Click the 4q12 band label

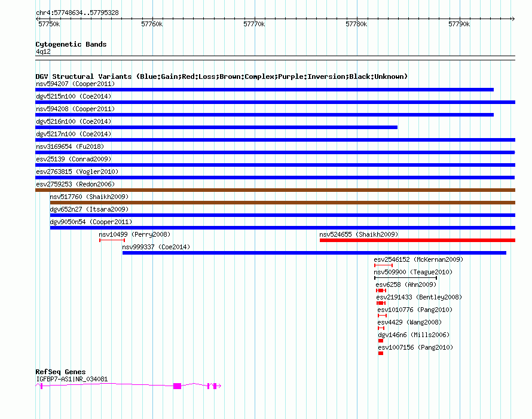coord(43,51)
